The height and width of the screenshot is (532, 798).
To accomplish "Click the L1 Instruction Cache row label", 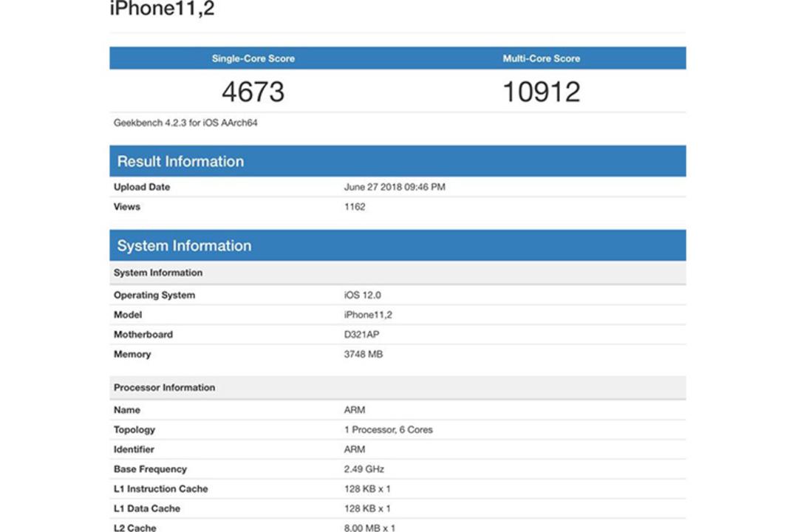I will pyautogui.click(x=161, y=488).
